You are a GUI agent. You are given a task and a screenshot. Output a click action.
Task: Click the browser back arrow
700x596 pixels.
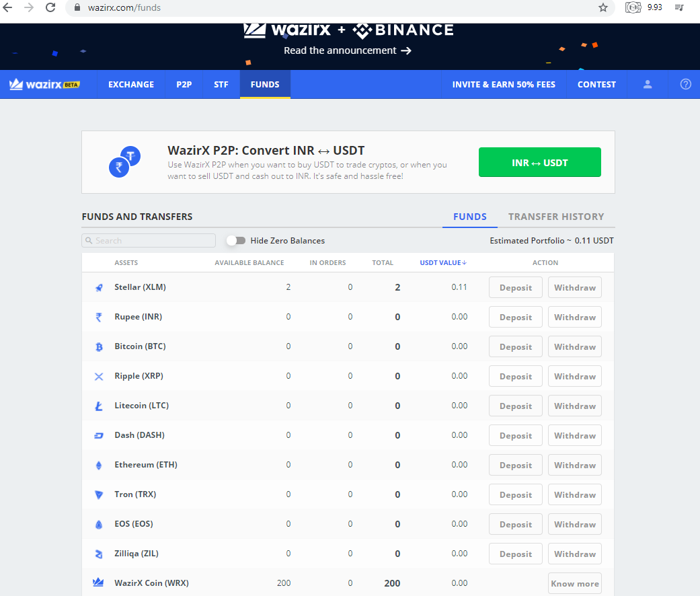(x=7, y=7)
